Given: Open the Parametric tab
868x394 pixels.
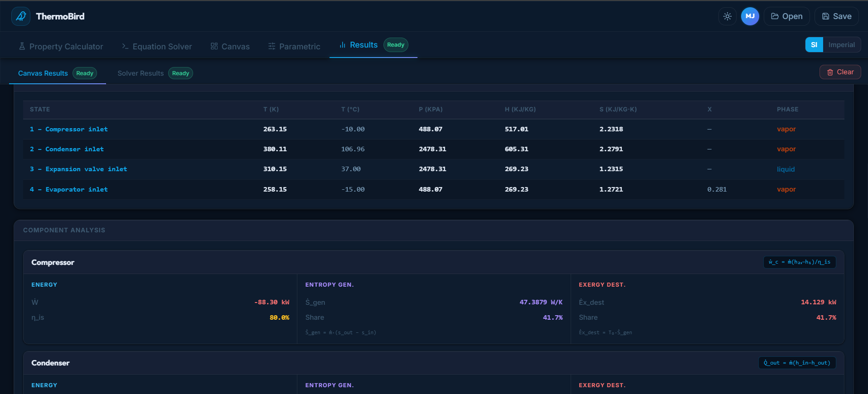Looking at the screenshot, I should click(294, 46).
